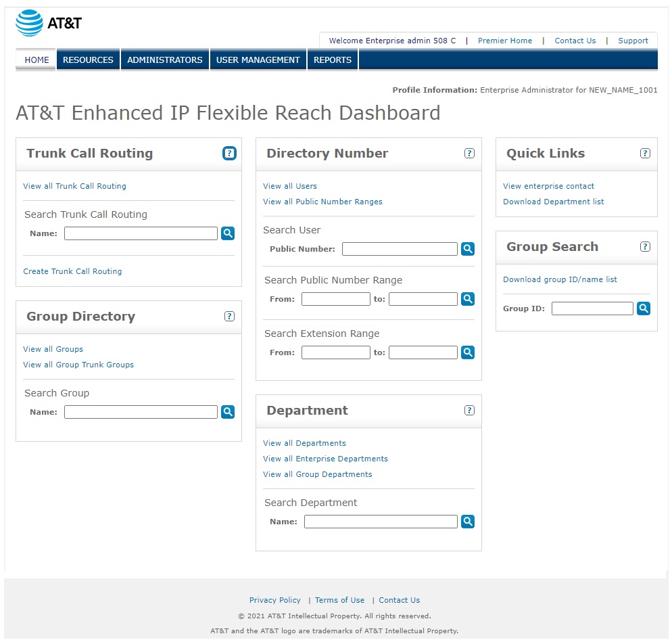Focus Extension Range to field
The height and width of the screenshot is (642, 672).
point(423,353)
